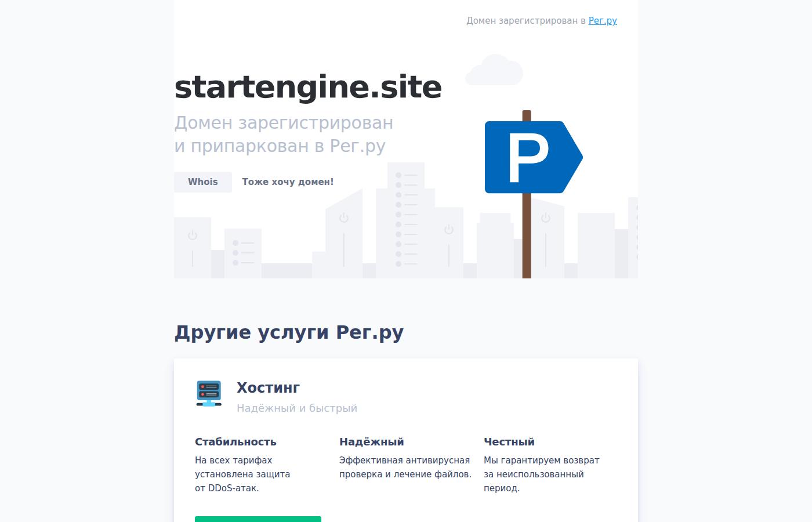Click the antivirus check description text
The image size is (812, 522).
(405, 467)
